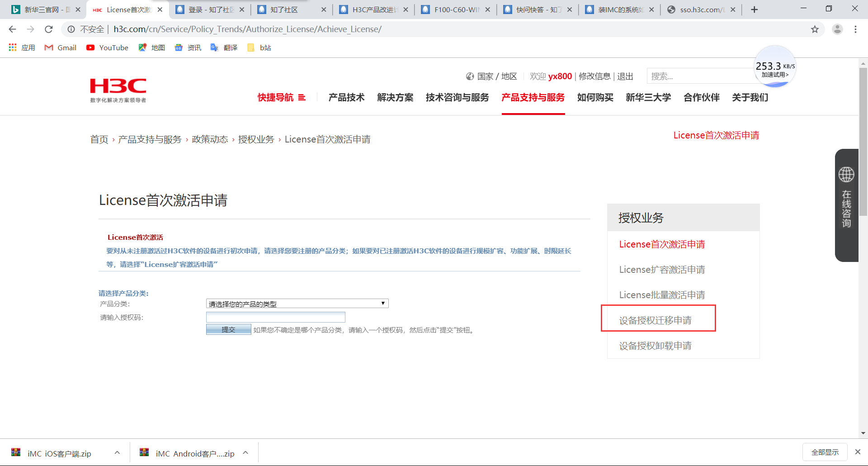Open the 合作伙伴 menu

pyautogui.click(x=701, y=97)
